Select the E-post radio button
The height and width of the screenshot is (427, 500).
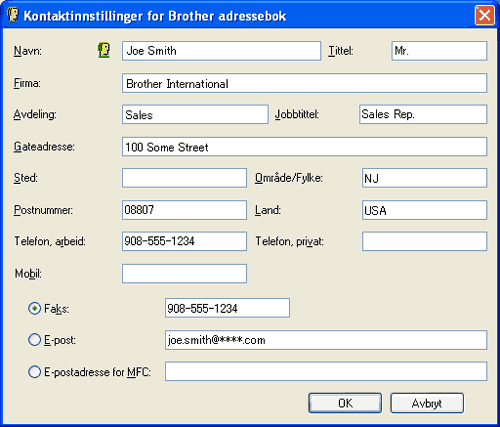coord(34,340)
